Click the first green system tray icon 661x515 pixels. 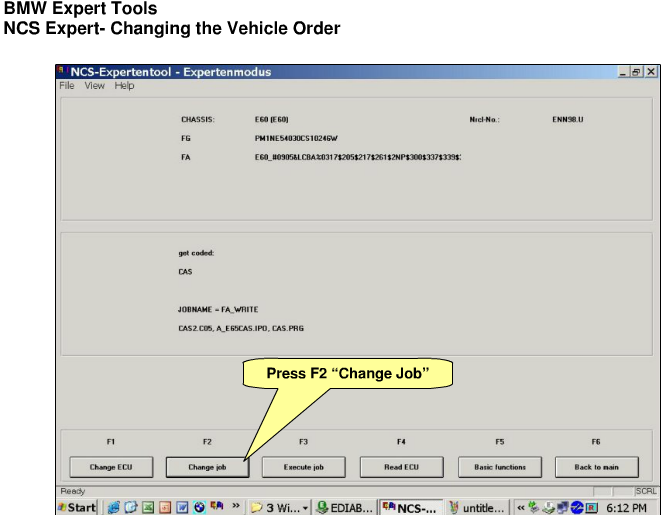534,507
